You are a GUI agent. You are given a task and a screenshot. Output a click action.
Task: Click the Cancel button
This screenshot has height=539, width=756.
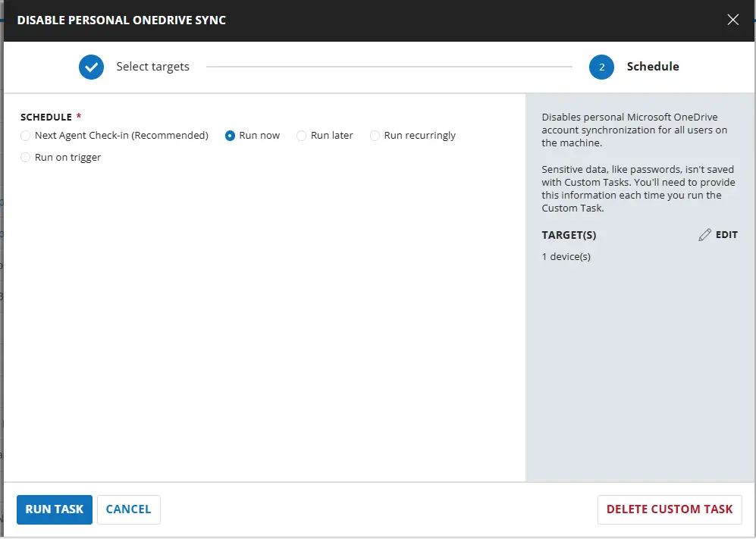coord(129,509)
